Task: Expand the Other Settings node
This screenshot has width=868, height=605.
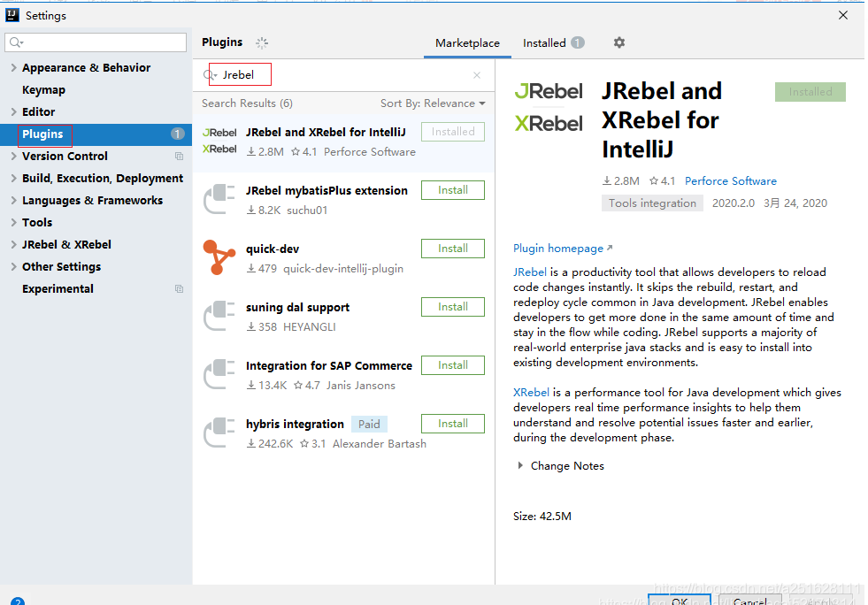Action: pos(13,267)
